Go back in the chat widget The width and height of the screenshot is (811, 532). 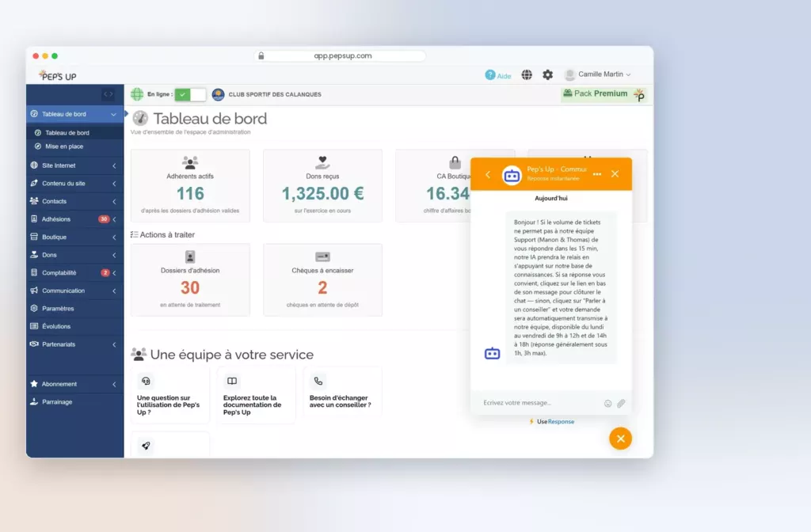coord(488,175)
